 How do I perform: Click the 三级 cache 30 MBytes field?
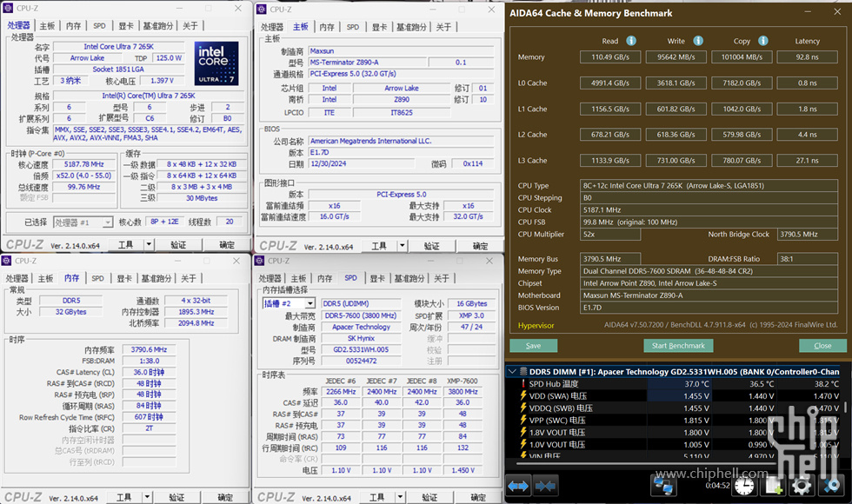click(202, 198)
